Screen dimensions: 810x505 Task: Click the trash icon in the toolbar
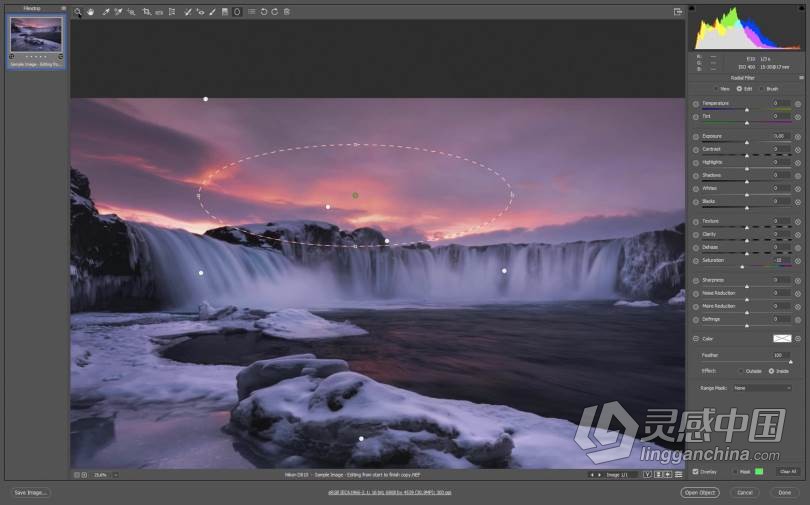point(287,11)
